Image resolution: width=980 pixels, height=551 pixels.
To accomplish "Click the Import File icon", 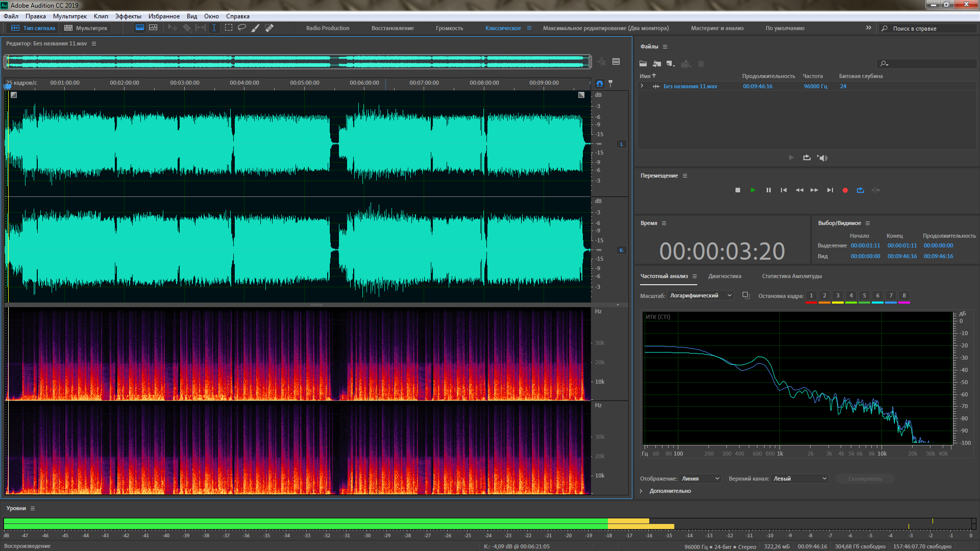I will point(657,64).
